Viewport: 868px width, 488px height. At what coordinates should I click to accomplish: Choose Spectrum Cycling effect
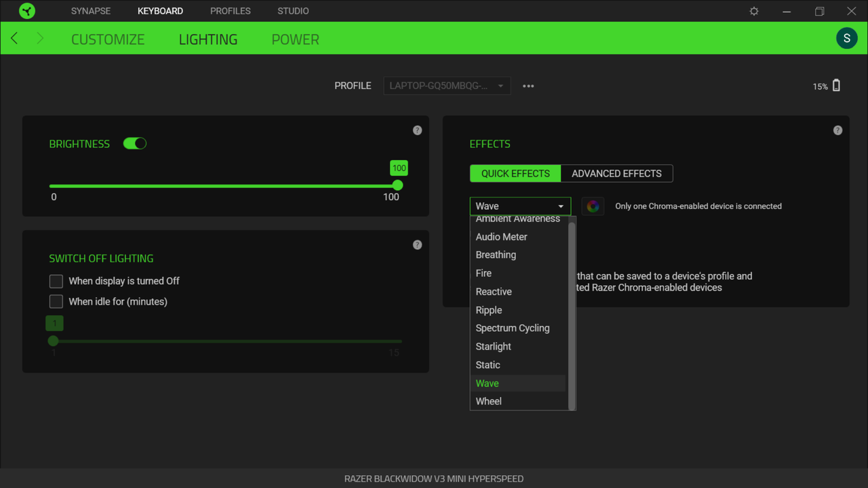519,329
